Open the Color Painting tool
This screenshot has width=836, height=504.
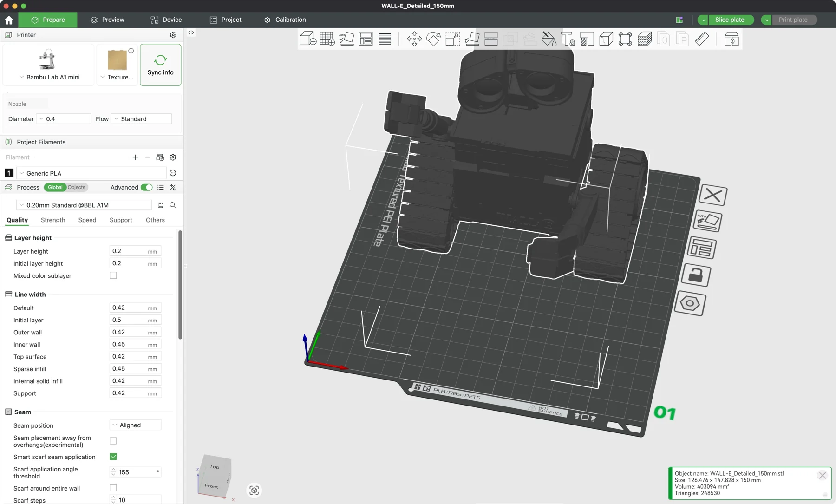pos(549,39)
